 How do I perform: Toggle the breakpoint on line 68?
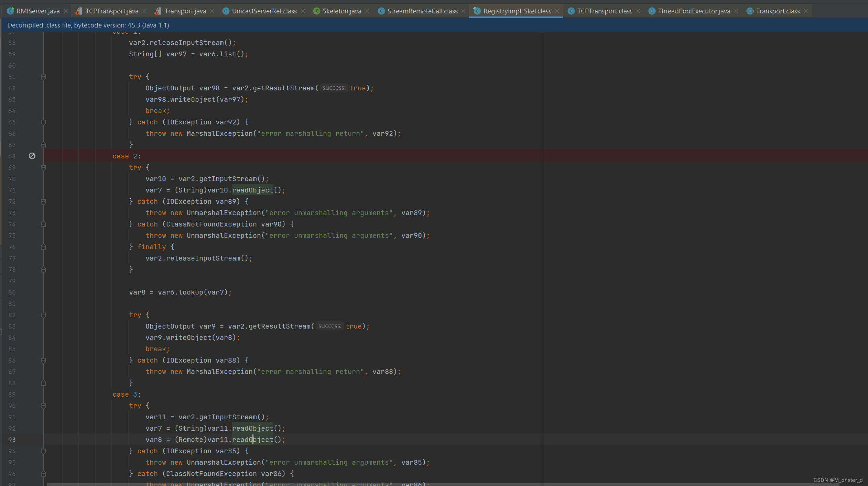point(32,156)
